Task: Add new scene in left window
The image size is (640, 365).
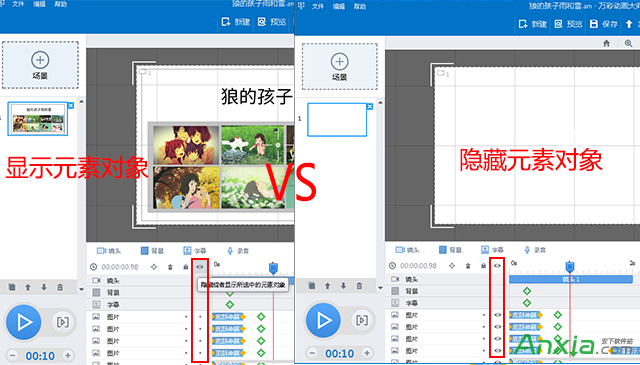Action: click(40, 65)
